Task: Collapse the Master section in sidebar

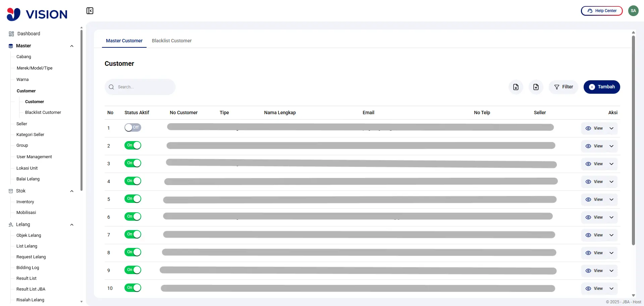Action: (x=71, y=46)
